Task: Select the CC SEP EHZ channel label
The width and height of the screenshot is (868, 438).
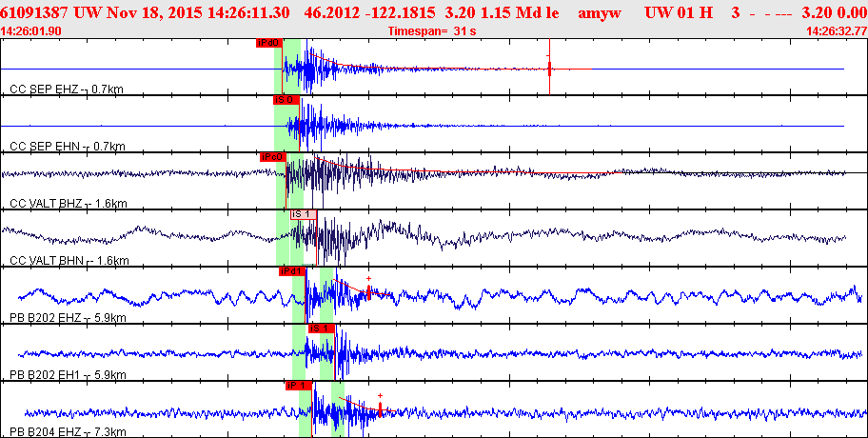Action: click(67, 90)
